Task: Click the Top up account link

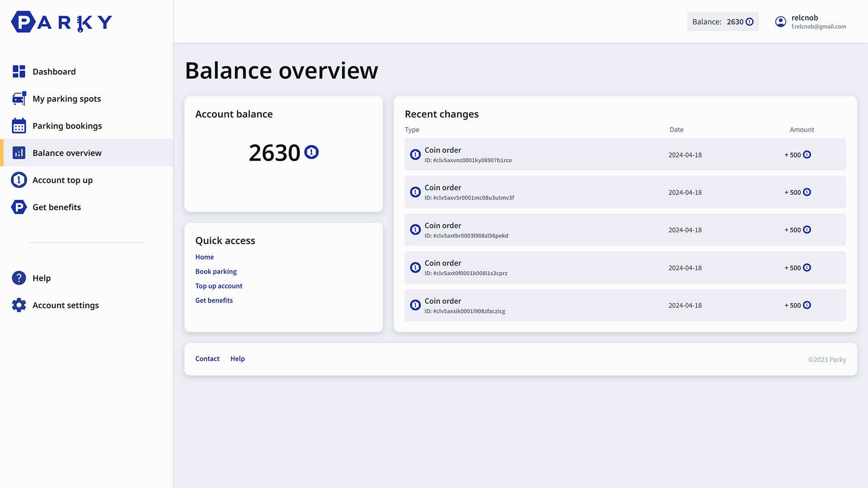Action: point(219,286)
